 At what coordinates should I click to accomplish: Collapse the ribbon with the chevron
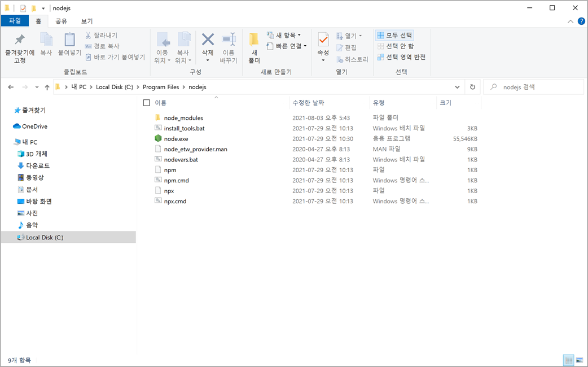click(x=571, y=21)
